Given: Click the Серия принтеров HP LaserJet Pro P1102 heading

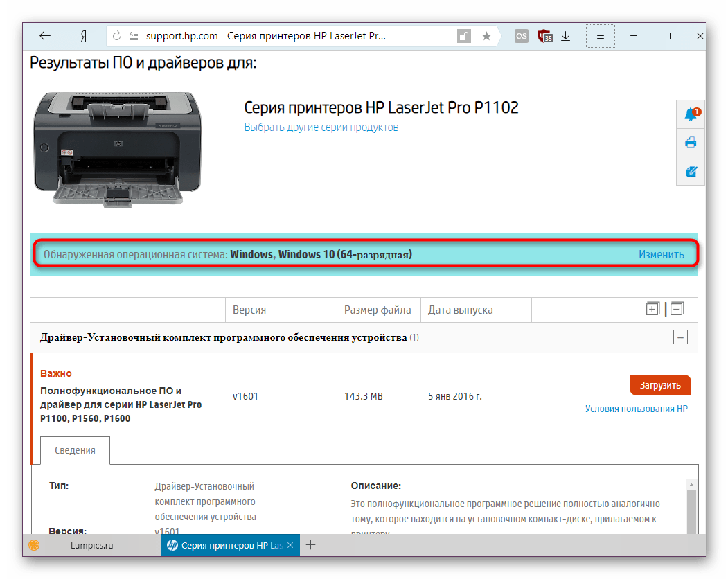Looking at the screenshot, I should pos(381,107).
